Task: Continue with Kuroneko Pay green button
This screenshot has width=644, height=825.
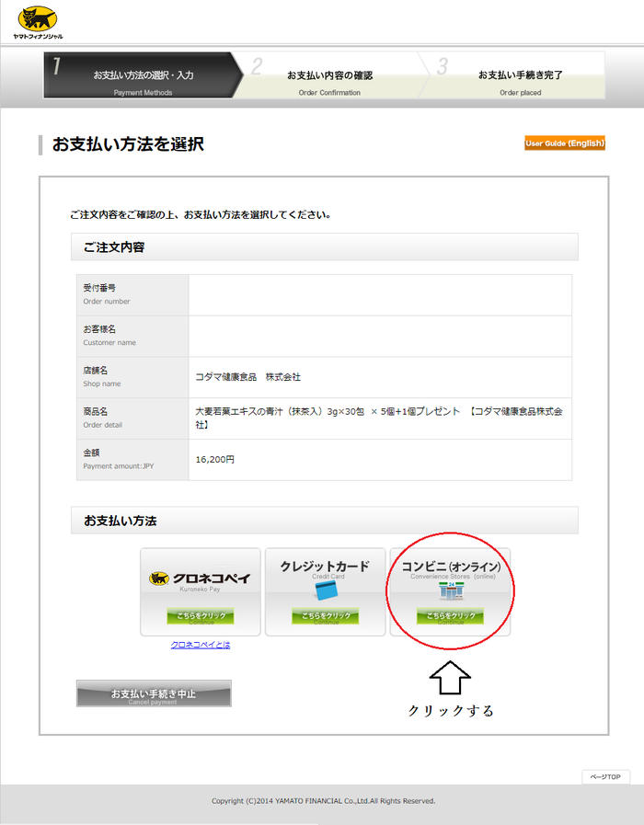Action: [x=201, y=616]
